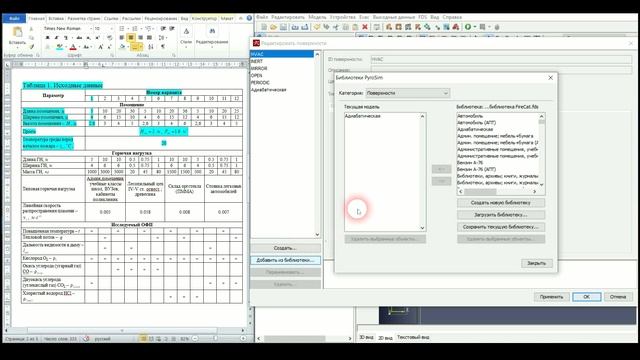Center-align text in Word
This screenshot has width=640, height=360.
[x=131, y=37]
